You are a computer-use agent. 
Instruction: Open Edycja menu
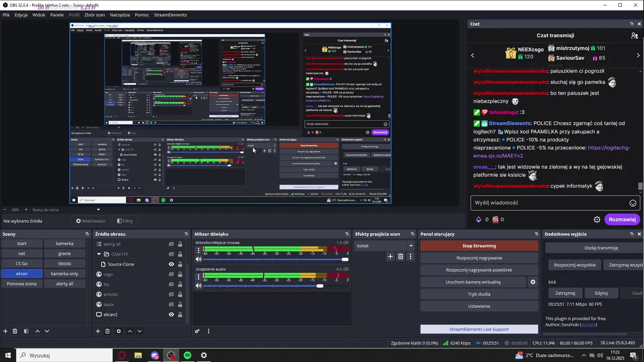pyautogui.click(x=21, y=15)
